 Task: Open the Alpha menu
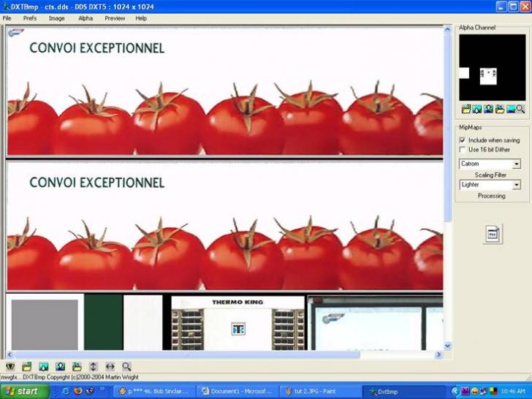coord(85,18)
